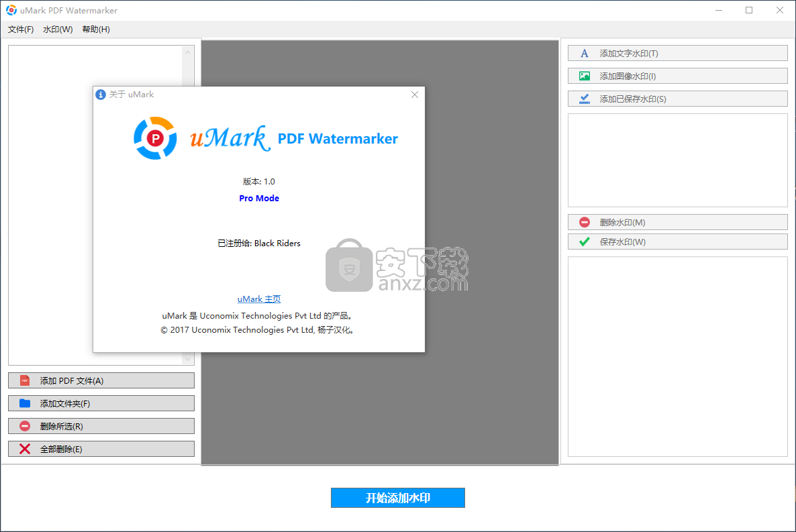
Task: Open the 帮助(H) menu
Action: click(96, 30)
